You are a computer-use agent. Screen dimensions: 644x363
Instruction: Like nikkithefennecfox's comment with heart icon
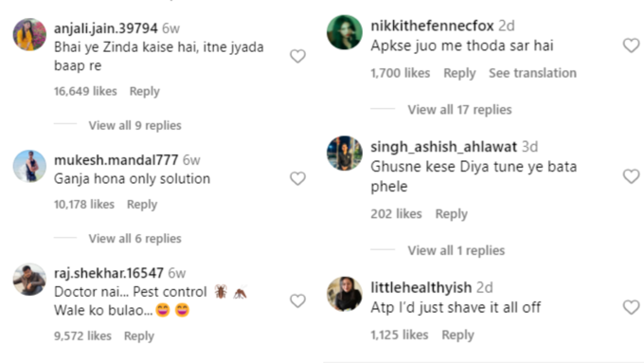[632, 45]
